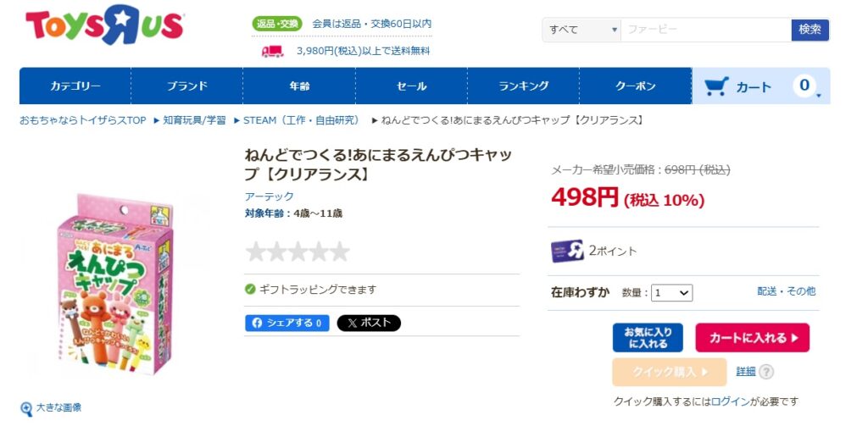The height and width of the screenshot is (426, 868).
Task: Click the カートに入れる button
Action: coord(752,338)
